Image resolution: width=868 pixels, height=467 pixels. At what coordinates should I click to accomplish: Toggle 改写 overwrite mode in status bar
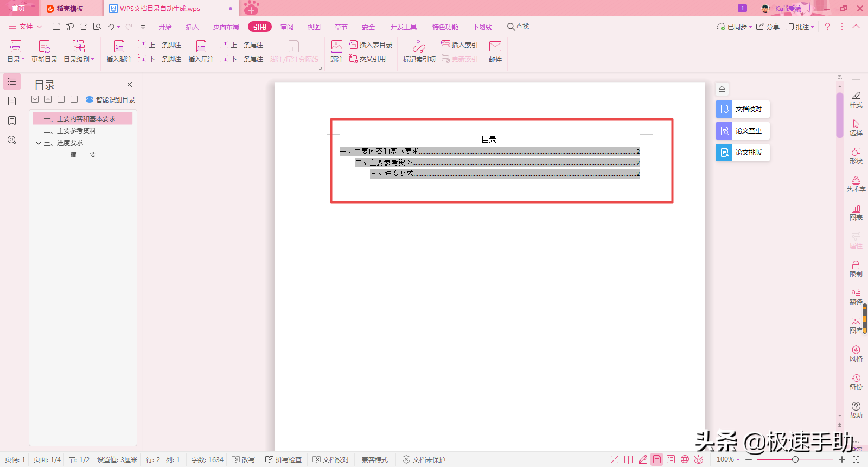click(x=244, y=459)
